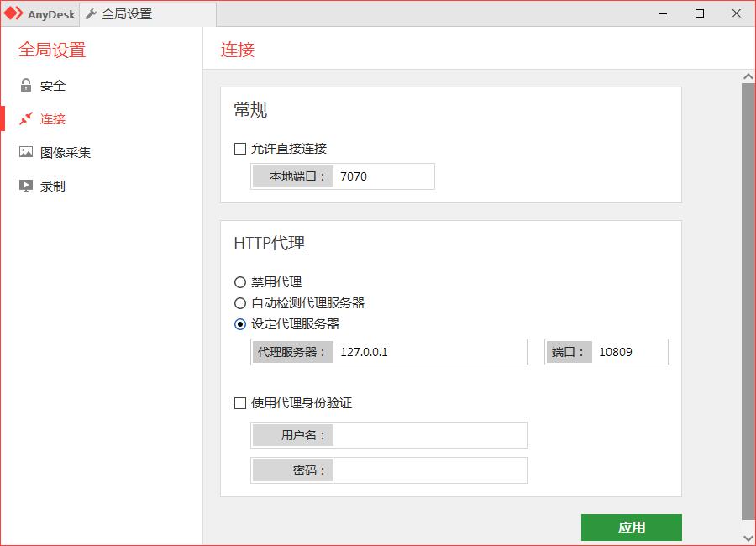Click the lock icon beside 安全

pos(26,85)
